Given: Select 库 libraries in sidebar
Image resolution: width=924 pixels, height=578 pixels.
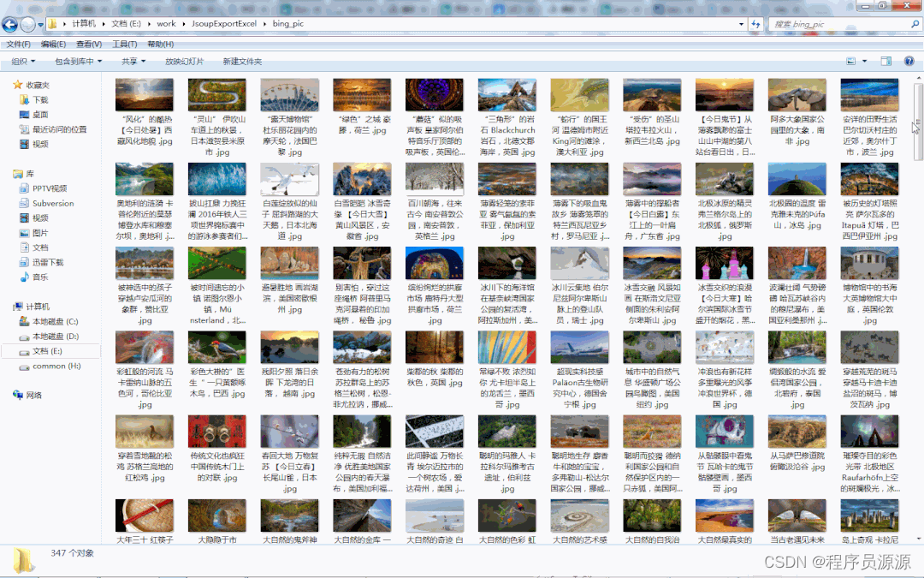Looking at the screenshot, I should click(24, 173).
